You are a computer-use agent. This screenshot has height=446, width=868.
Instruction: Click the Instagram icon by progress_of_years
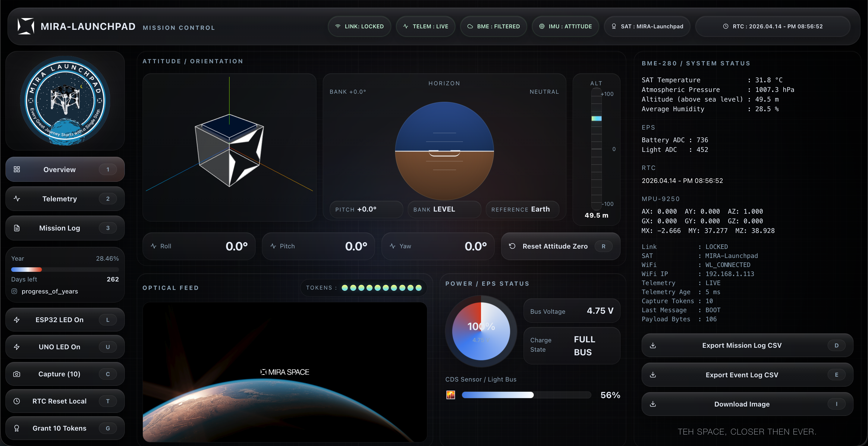coord(14,291)
